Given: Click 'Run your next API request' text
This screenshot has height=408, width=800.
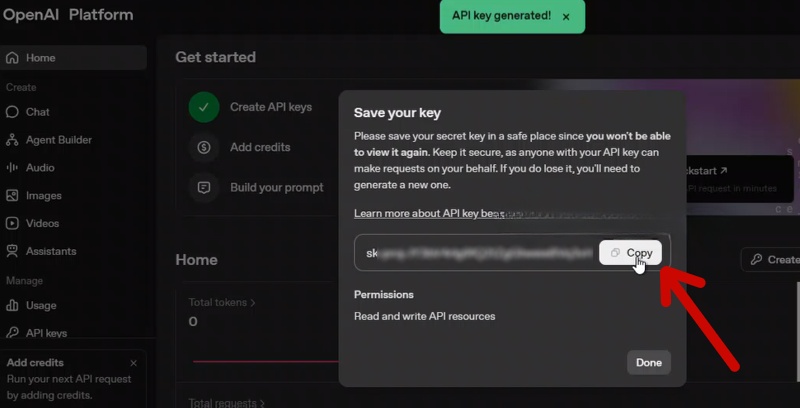Looking at the screenshot, I should (x=69, y=379).
